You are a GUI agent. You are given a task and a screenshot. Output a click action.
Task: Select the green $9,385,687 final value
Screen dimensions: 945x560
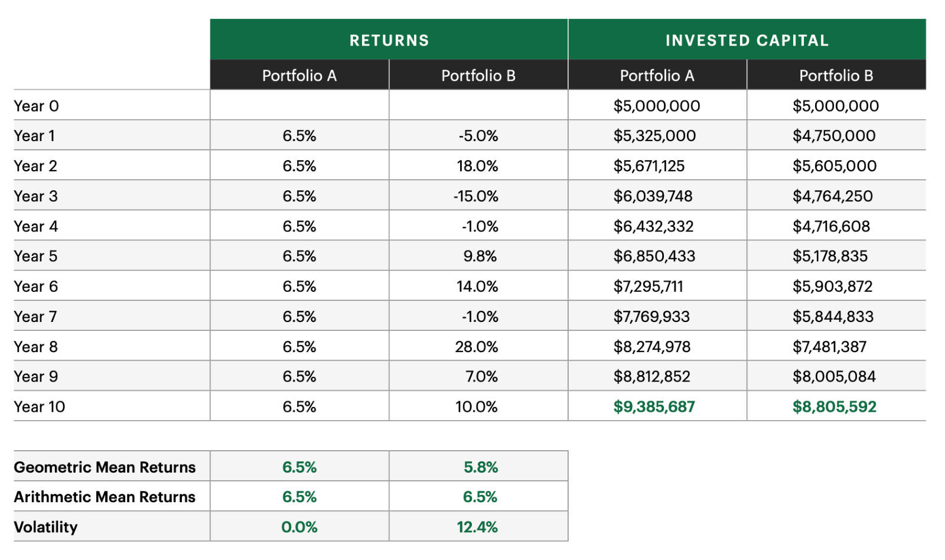654,407
